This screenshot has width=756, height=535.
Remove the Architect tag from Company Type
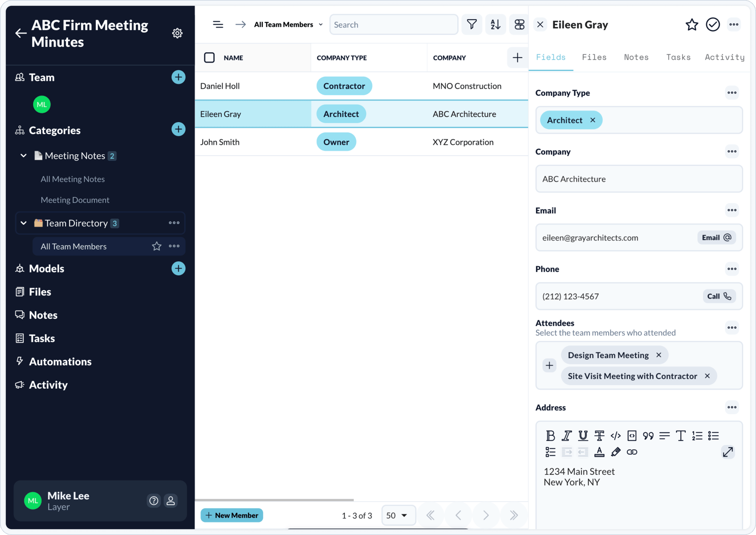(x=593, y=120)
